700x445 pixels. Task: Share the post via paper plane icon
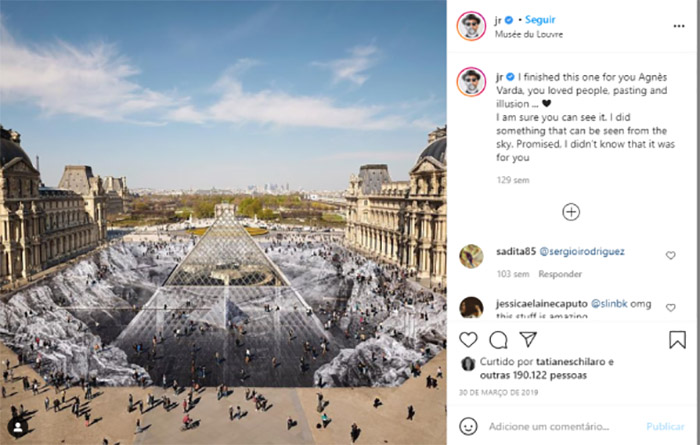(x=528, y=339)
